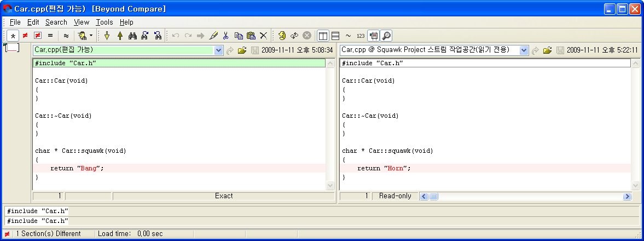Screen dimensions: 644x241
Task: Jump to previous difference up arrow
Action: (x=120, y=36)
